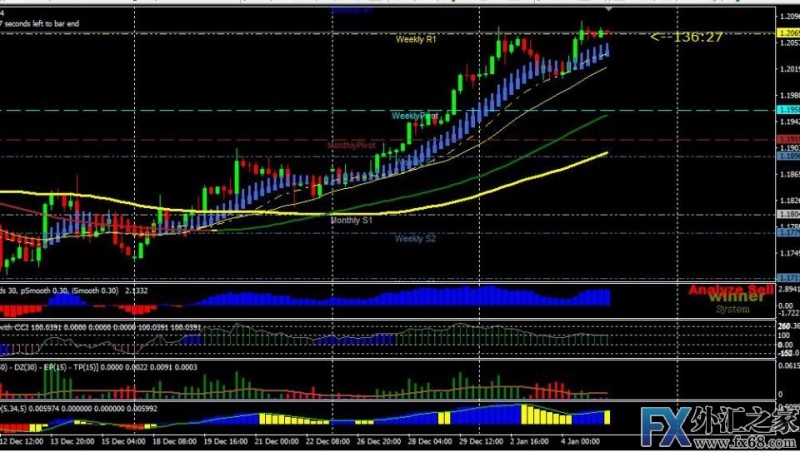Screen dimensions: 800x452
Task: Select the red Monthly Pivot price tag
Action: 788,139
